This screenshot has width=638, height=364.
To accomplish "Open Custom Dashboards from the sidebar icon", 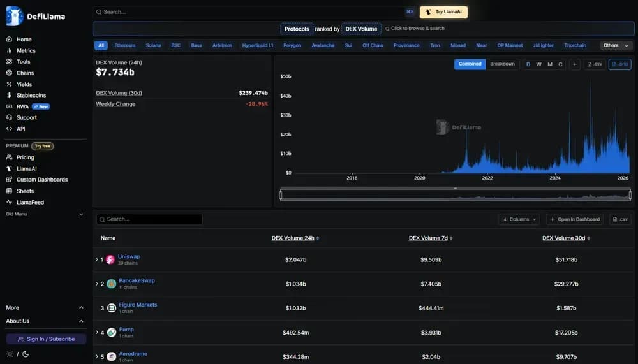I will (x=10, y=180).
